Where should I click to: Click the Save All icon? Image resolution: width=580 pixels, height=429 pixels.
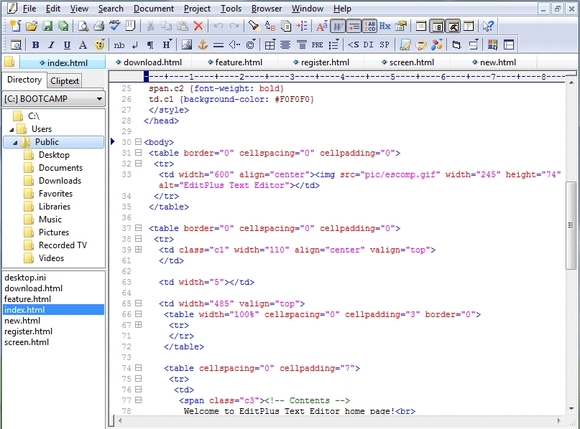tap(63, 26)
